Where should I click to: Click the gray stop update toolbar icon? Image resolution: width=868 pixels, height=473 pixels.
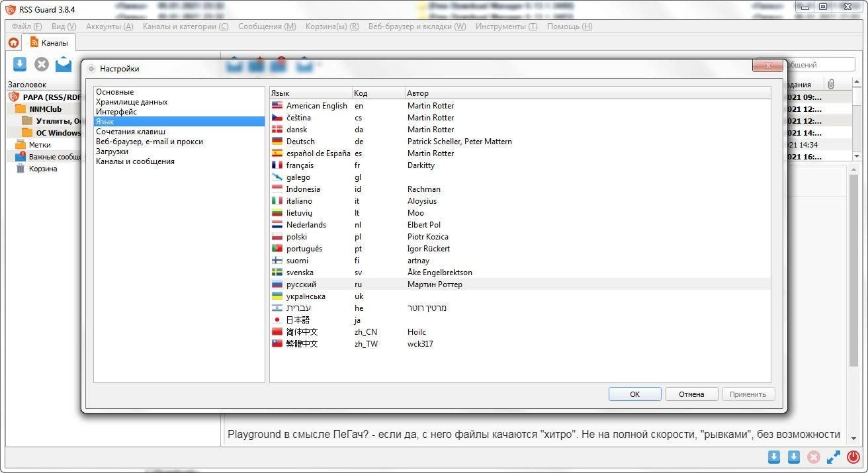(42, 64)
